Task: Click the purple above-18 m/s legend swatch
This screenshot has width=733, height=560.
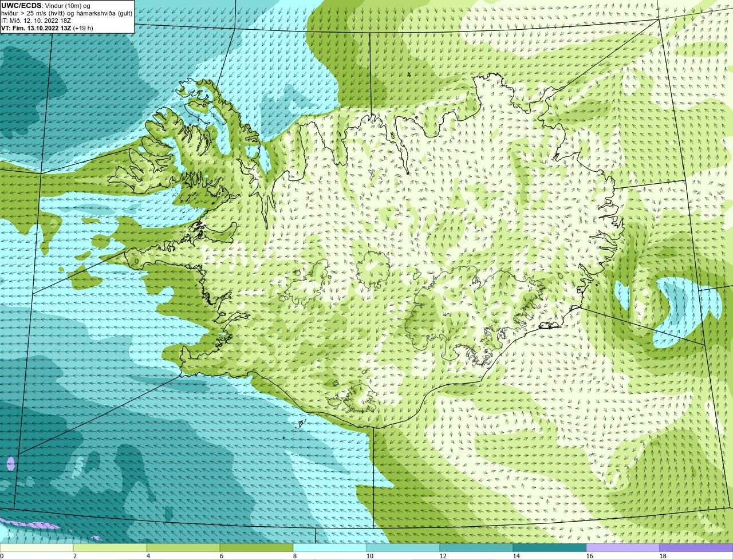Action: point(696,548)
